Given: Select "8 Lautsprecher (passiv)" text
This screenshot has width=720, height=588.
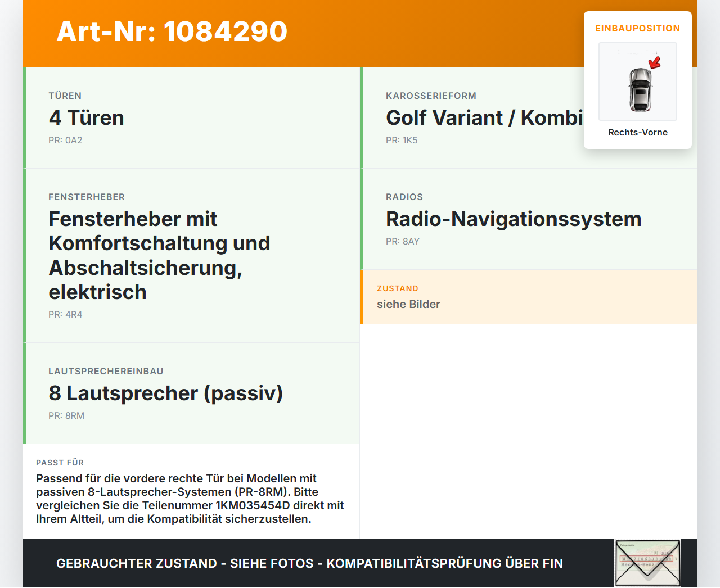Looking at the screenshot, I should [166, 393].
